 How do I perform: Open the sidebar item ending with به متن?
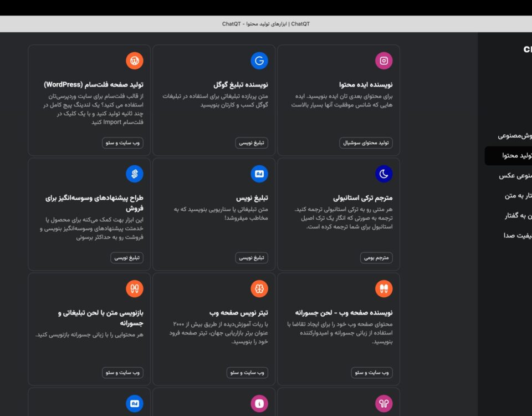click(518, 196)
